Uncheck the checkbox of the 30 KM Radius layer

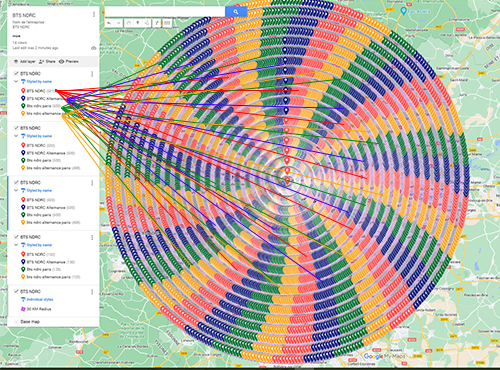(16, 291)
